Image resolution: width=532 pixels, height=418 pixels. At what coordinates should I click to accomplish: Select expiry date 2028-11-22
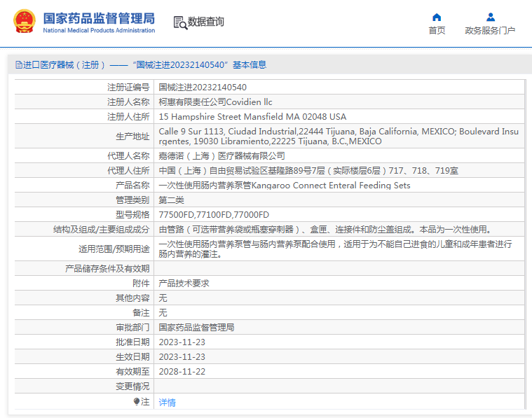click(182, 372)
